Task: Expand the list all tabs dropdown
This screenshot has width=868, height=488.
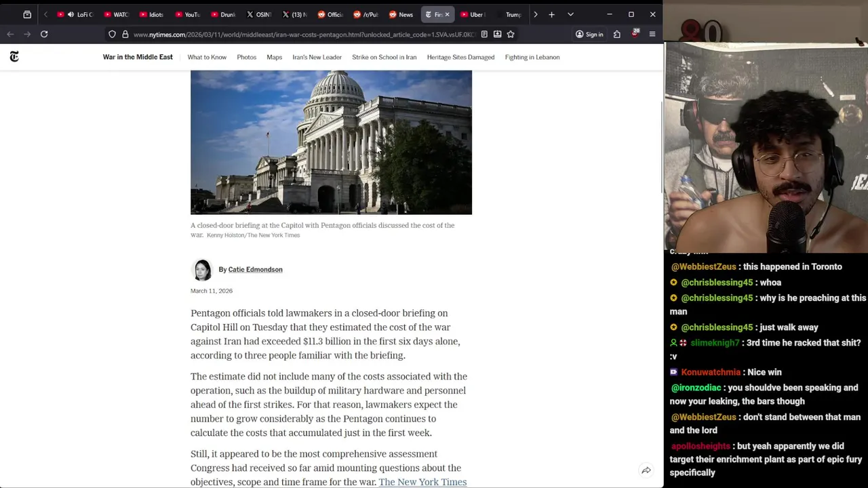Action: pyautogui.click(x=570, y=14)
